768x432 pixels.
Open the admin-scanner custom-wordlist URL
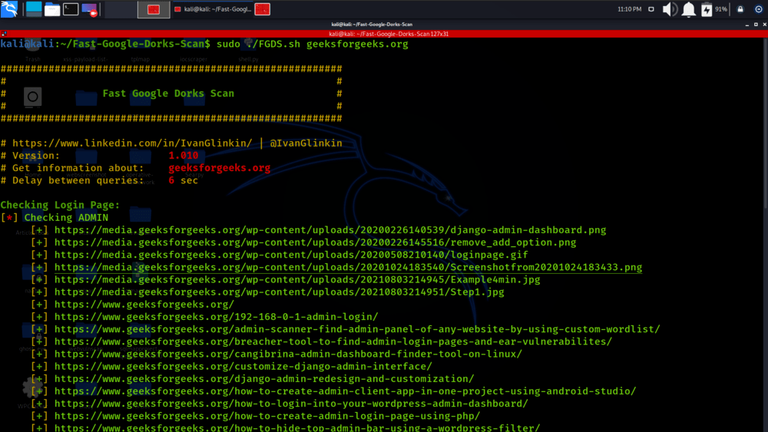click(357, 329)
